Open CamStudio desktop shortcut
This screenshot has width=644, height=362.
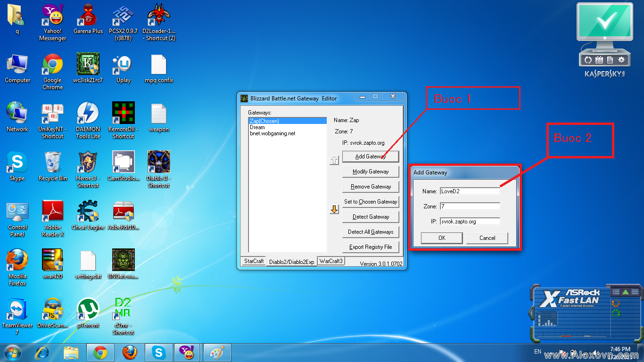123,166
